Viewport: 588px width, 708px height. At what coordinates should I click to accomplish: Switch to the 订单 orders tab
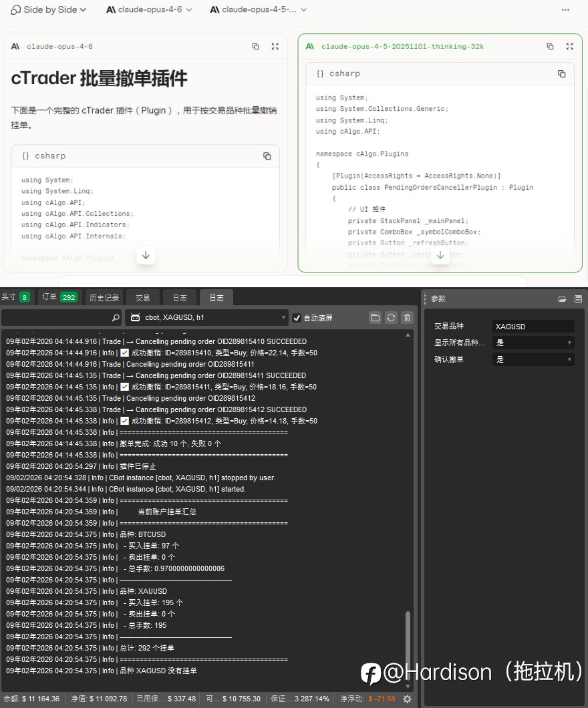(59, 297)
